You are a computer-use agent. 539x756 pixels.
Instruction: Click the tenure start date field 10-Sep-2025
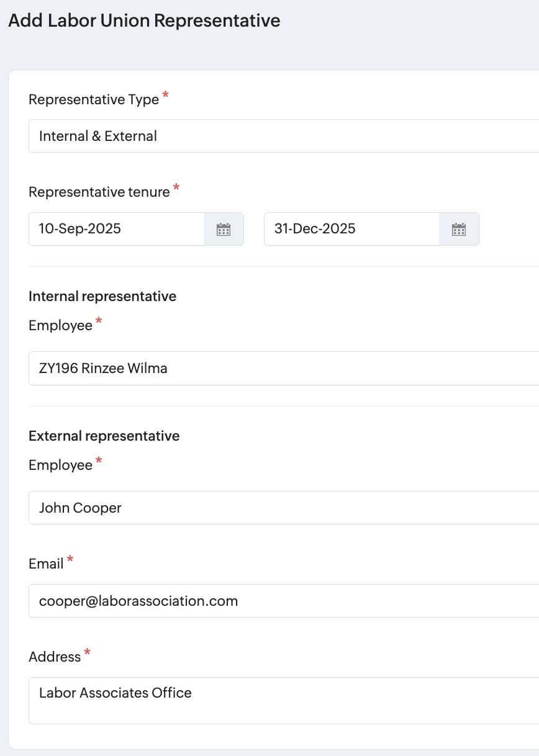117,229
